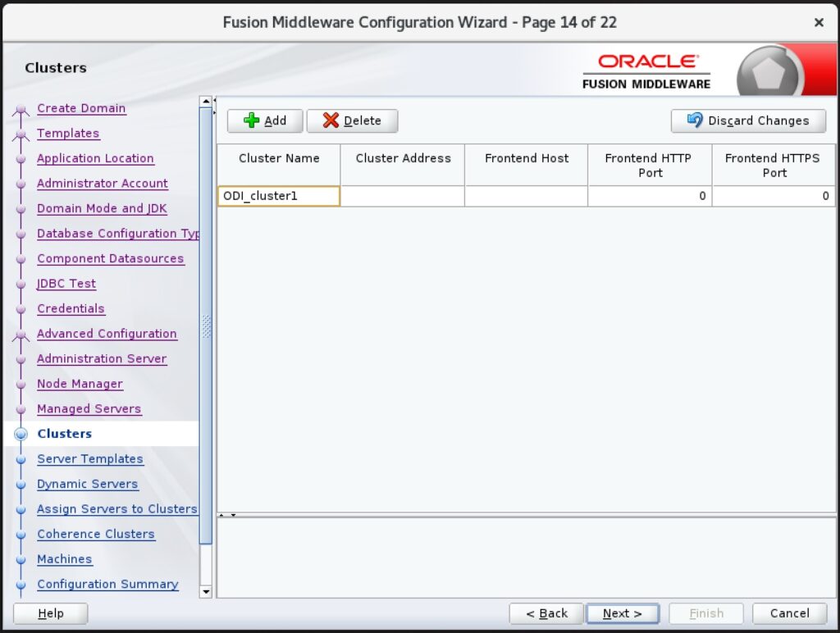Image resolution: width=840 pixels, height=633 pixels.
Task: Go to Managed Servers step
Action: click(89, 408)
